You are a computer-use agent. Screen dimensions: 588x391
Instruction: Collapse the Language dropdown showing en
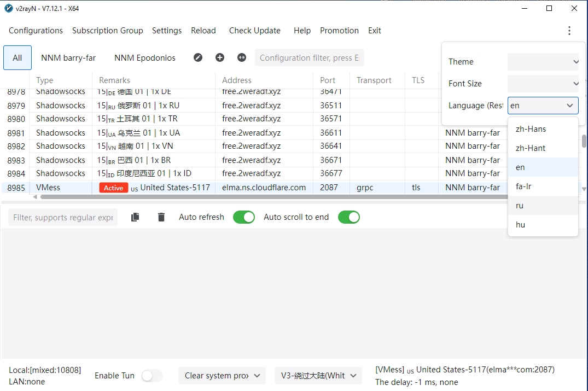point(543,106)
